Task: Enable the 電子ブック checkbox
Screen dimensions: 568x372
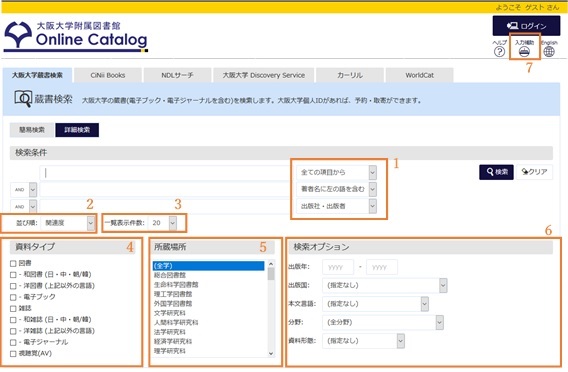Action: pyautogui.click(x=13, y=297)
